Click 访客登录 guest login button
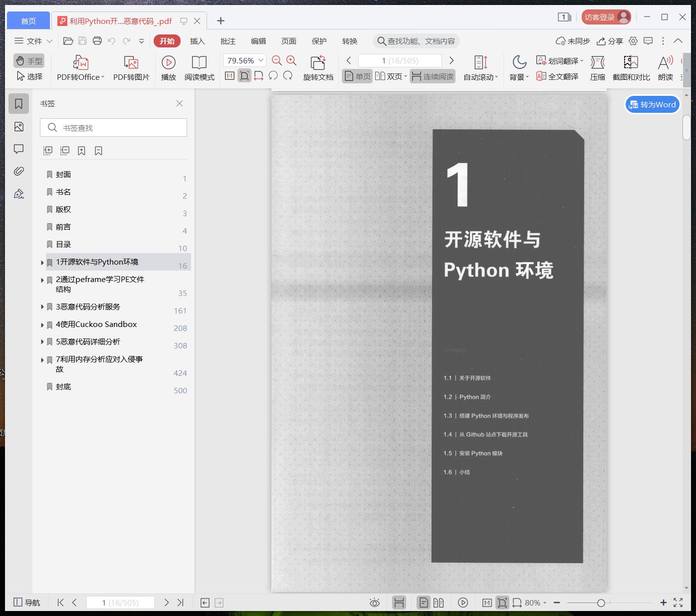The height and width of the screenshot is (616, 696). [x=606, y=17]
